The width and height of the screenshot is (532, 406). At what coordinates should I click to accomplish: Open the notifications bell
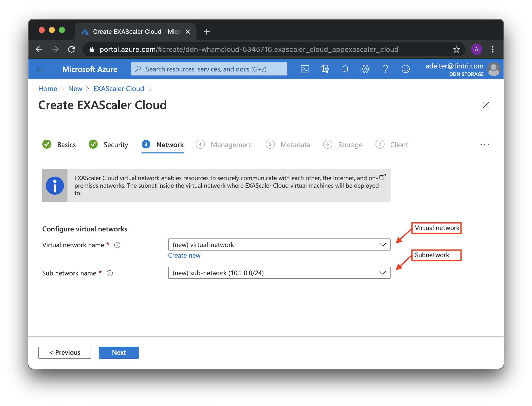(x=345, y=69)
